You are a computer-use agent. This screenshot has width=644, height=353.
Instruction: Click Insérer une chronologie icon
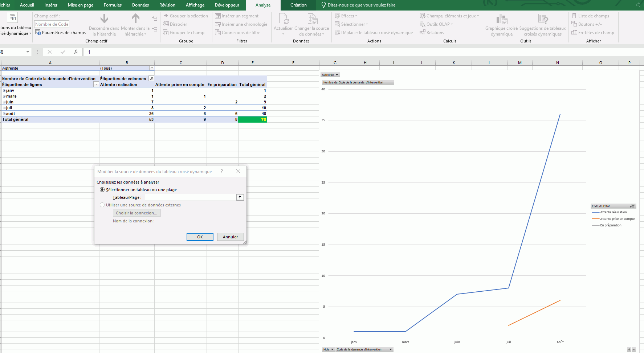(x=218, y=24)
